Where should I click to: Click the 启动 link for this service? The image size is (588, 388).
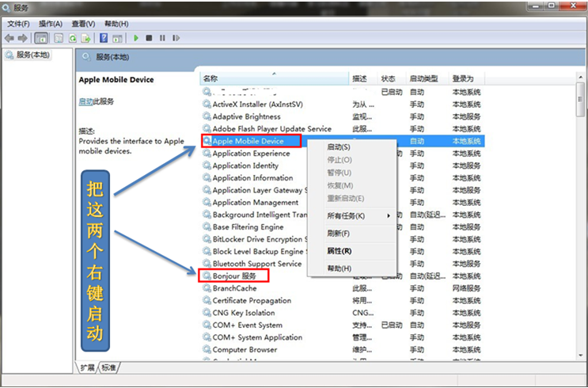pyautogui.click(x=85, y=101)
